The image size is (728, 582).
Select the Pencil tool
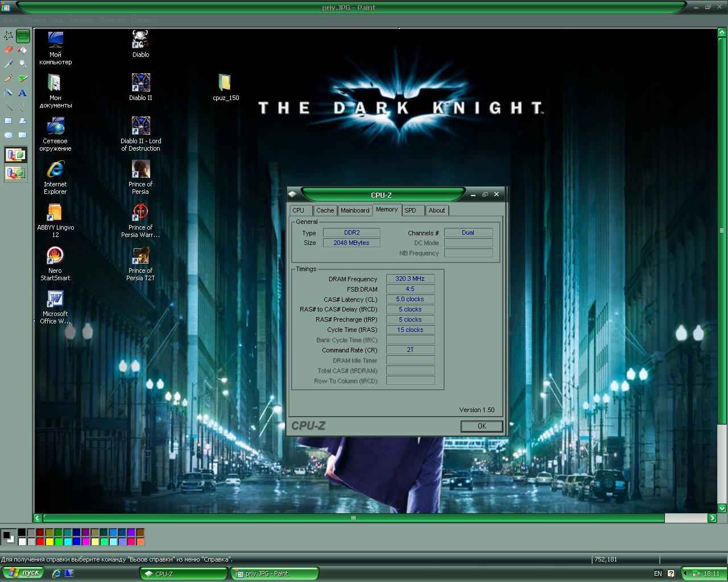(x=9, y=78)
